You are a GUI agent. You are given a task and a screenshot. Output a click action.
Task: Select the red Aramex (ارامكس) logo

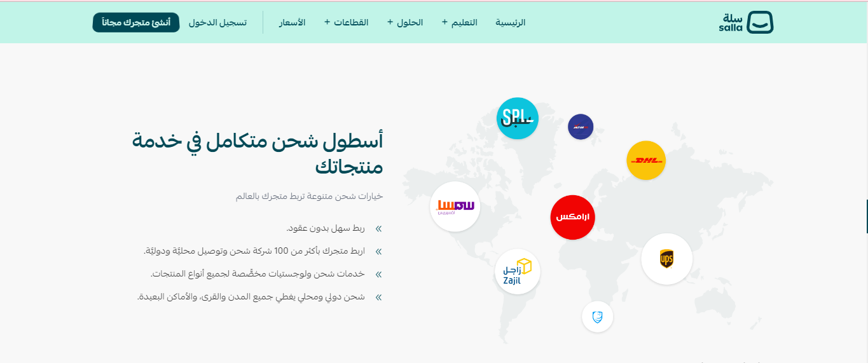(572, 217)
